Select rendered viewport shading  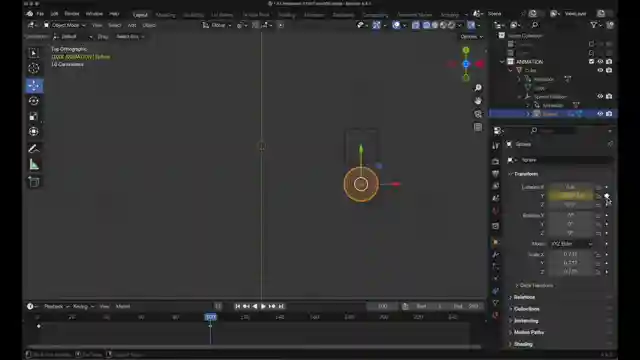(x=451, y=25)
